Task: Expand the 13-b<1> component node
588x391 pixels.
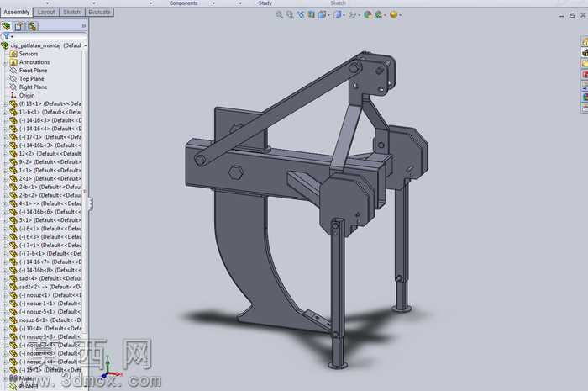Action: tap(6, 112)
